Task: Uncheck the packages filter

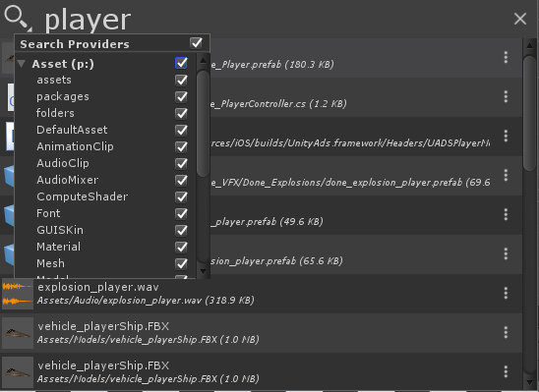Action: [x=181, y=97]
